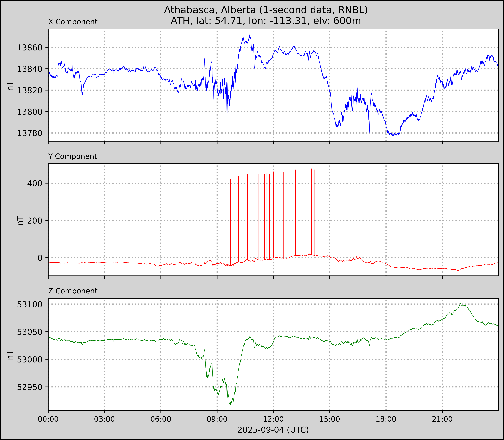The width and height of the screenshot is (504, 440).
Task: Click the 'Z Component' panel label
Action: coord(73,291)
